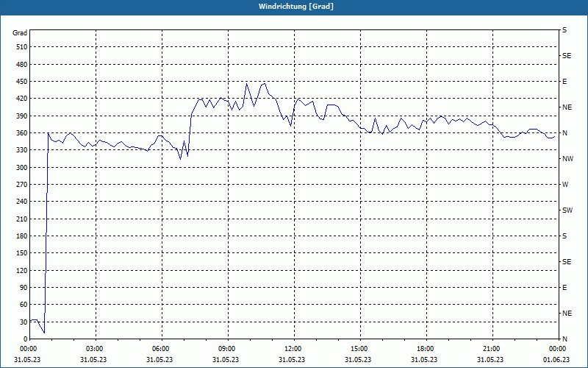The height and width of the screenshot is (368, 588).
Task: Click the 480 y-axis tick label
Action: (x=22, y=64)
